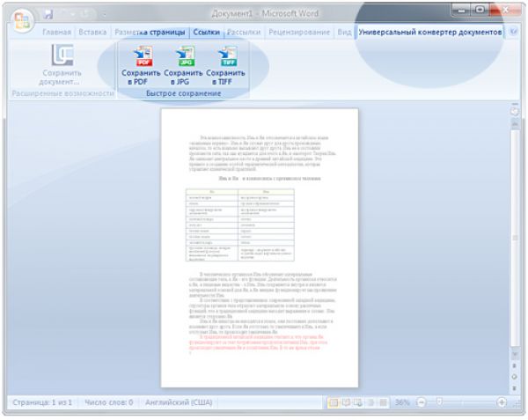This screenshot has height=420, width=528.
Task: Open the Рецензирование tab
Action: [299, 33]
